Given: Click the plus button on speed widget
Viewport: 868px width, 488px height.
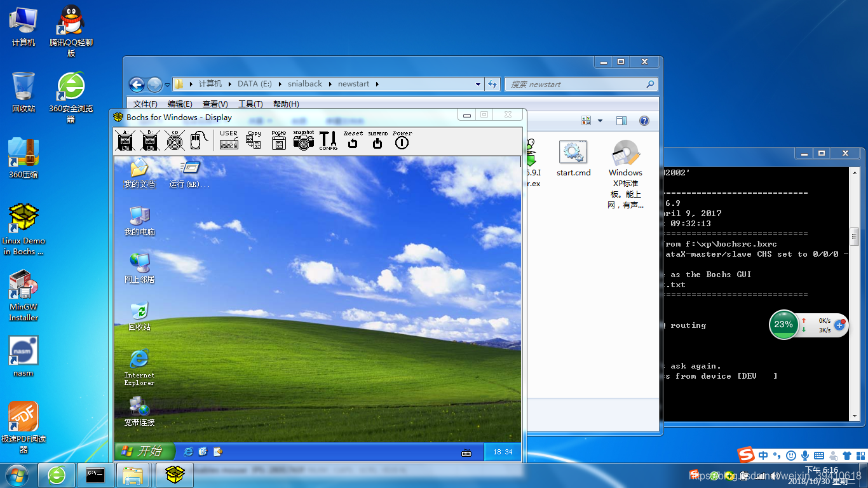Looking at the screenshot, I should click(x=839, y=325).
